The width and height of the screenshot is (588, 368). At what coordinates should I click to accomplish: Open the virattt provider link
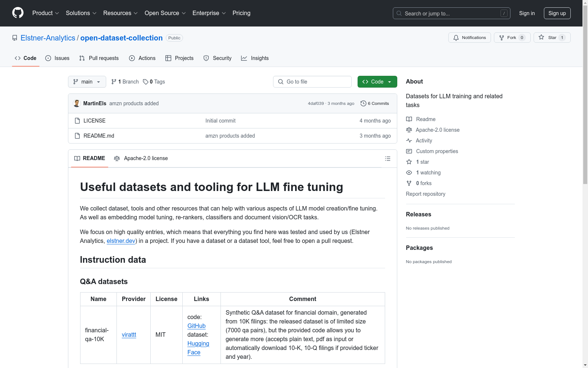129,335
